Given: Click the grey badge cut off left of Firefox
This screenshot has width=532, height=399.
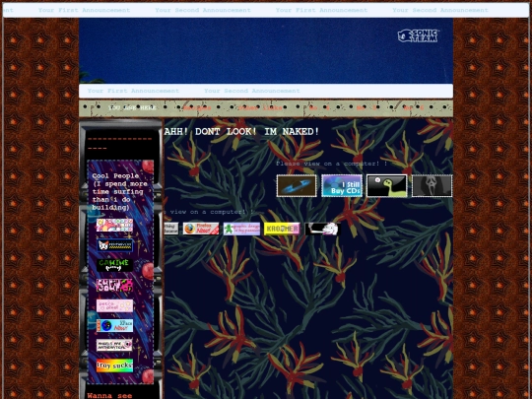Looking at the screenshot, I should (x=171, y=229).
